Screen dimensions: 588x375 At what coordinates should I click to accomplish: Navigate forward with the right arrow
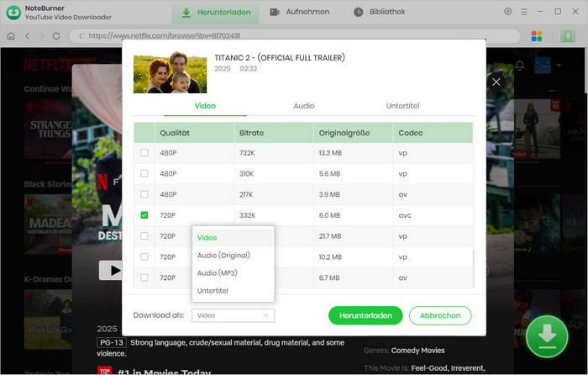(42, 36)
